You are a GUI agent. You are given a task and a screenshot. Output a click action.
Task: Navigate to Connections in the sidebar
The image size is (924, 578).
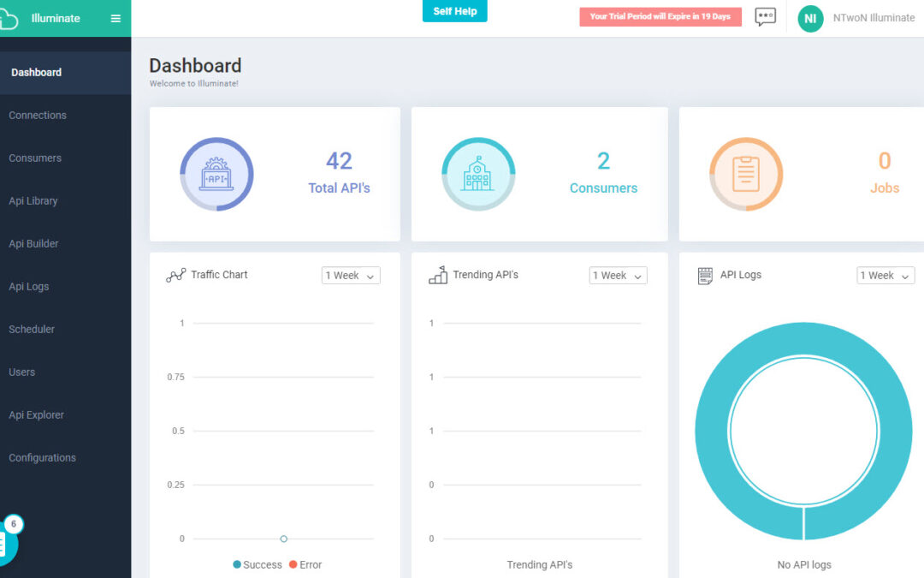[38, 116]
